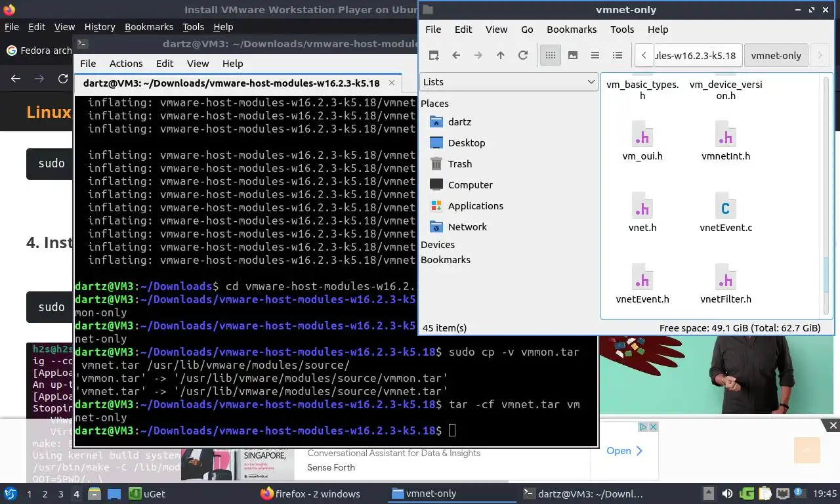This screenshot has height=504, width=840.
Task: Open new tab in file manager toolbar
Action: (x=434, y=55)
